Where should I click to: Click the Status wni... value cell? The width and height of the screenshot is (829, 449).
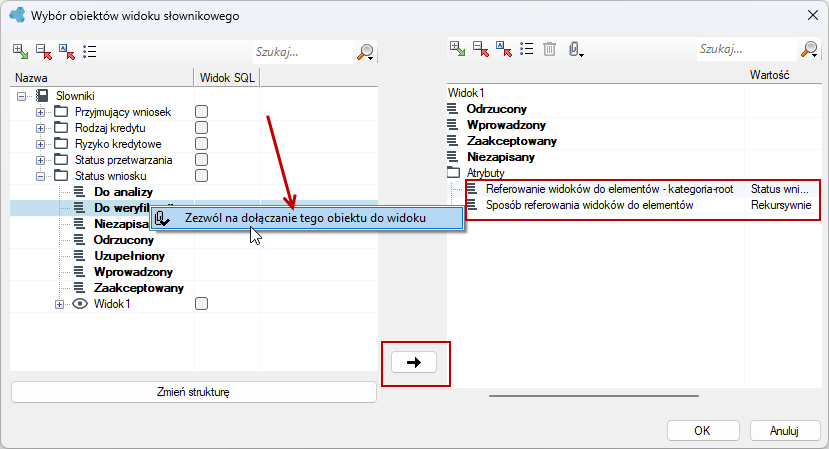pyautogui.click(x=779, y=189)
